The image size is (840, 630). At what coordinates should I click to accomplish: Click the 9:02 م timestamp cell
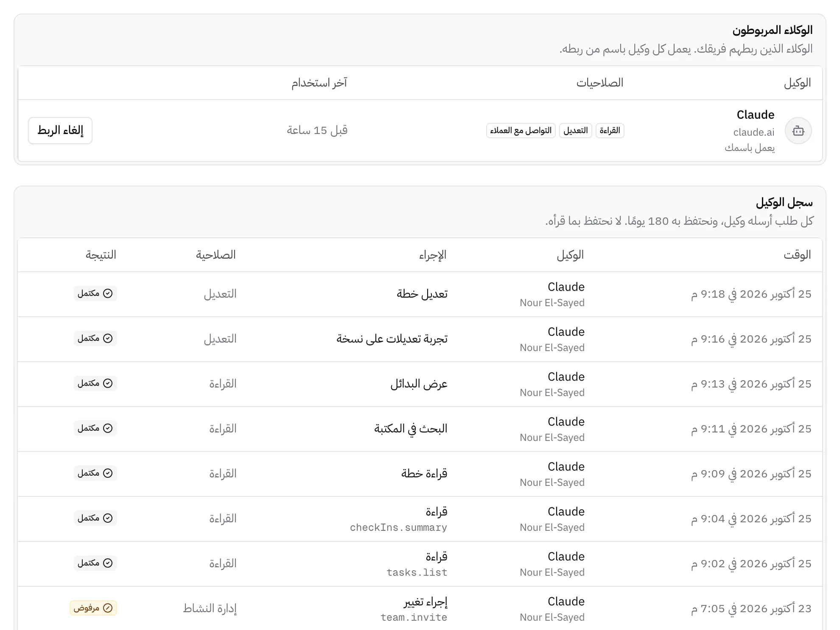coord(751,564)
